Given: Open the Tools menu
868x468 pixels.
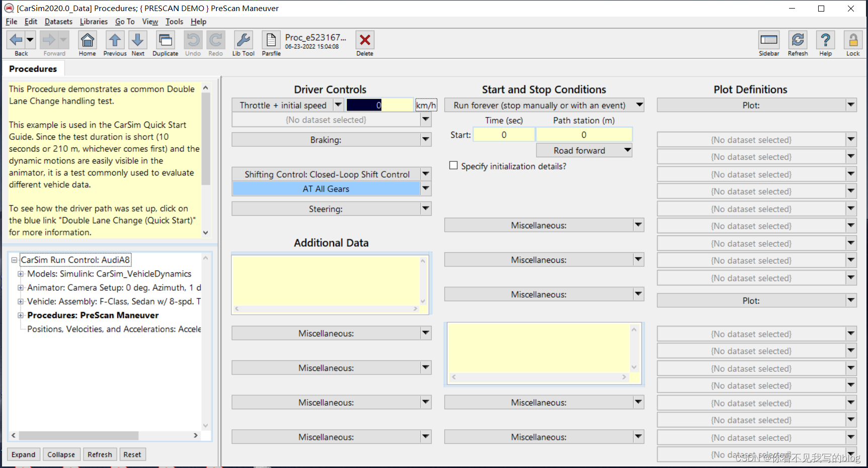Looking at the screenshot, I should coord(174,22).
